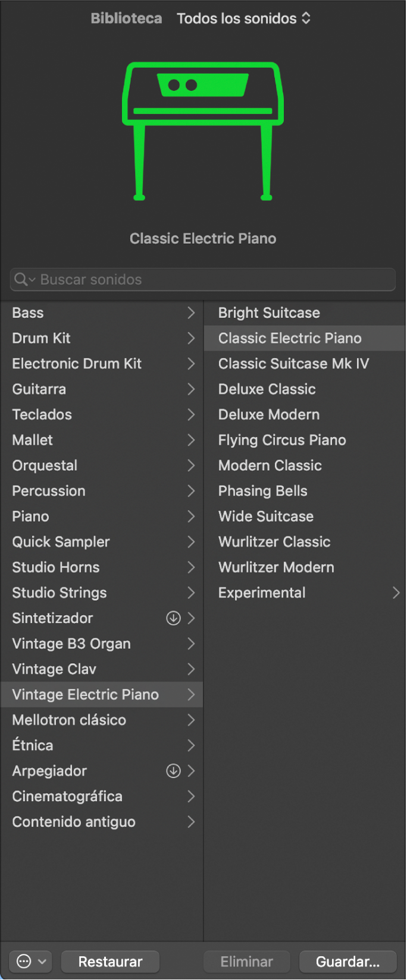Viewport: 407px width, 980px height.
Task: Select the Wurlitzer Classic patch
Action: (x=274, y=541)
